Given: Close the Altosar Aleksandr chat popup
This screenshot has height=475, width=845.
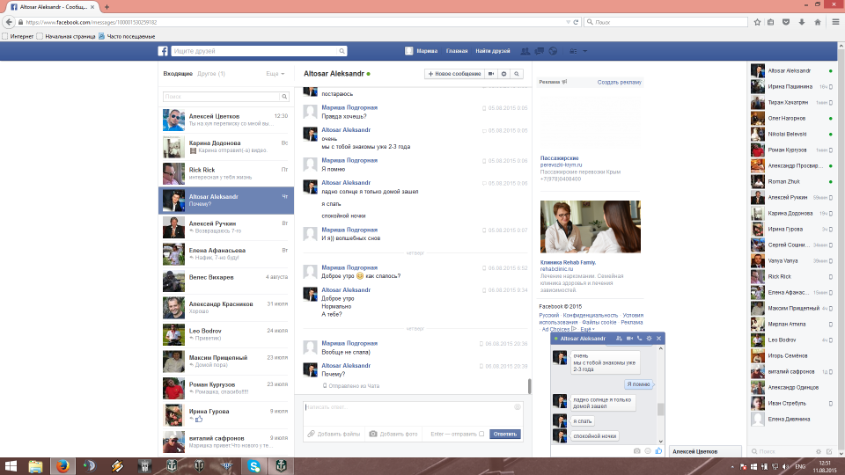Looking at the screenshot, I should [x=659, y=339].
